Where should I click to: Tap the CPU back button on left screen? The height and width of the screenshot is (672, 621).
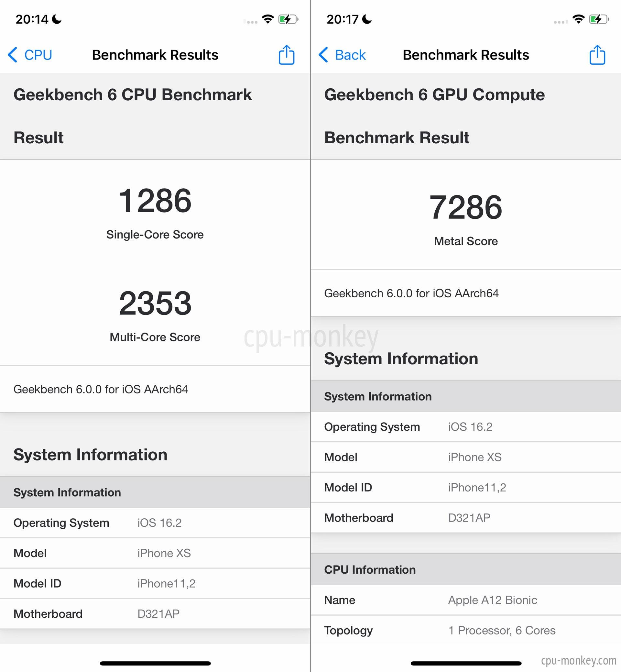[x=30, y=55]
